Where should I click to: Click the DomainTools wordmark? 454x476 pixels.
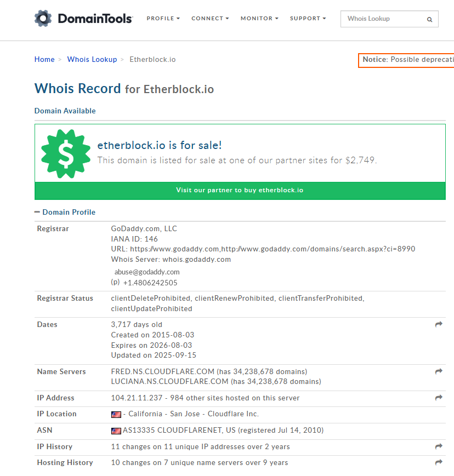(95, 19)
